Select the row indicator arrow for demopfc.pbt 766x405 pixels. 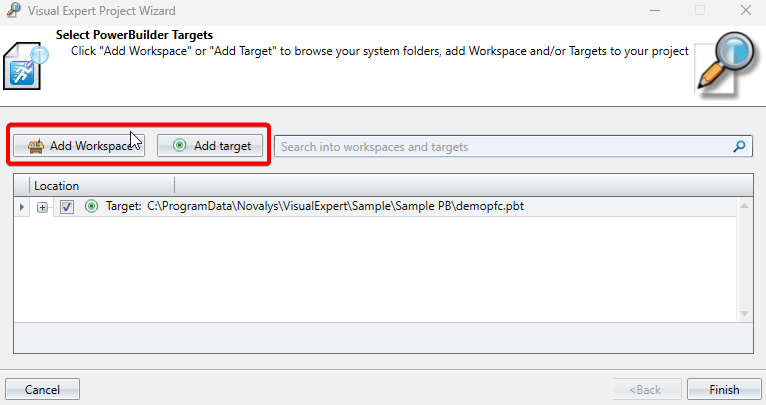[x=21, y=207]
